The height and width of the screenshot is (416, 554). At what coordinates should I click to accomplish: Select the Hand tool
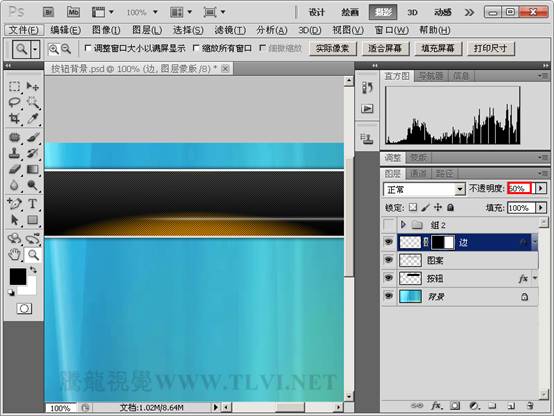pos(14,254)
